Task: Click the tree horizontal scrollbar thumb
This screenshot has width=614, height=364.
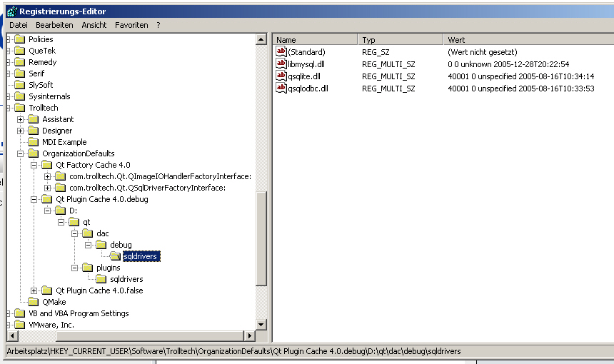Action: coord(150,335)
